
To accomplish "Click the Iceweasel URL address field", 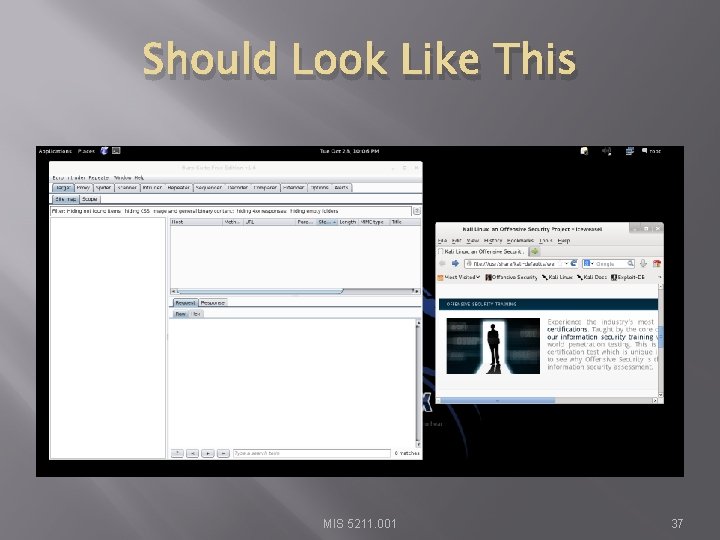I will 517,264.
